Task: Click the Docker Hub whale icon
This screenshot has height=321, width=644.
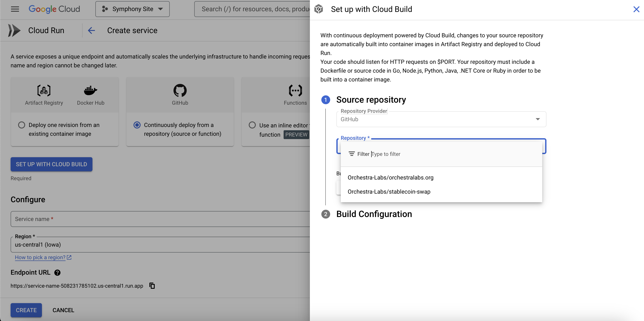Action: 90,90
